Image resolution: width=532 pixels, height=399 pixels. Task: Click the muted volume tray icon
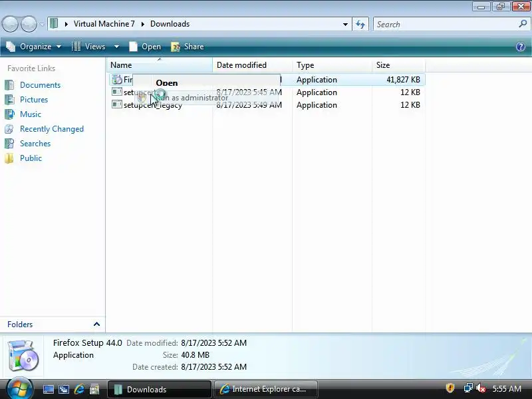click(481, 388)
